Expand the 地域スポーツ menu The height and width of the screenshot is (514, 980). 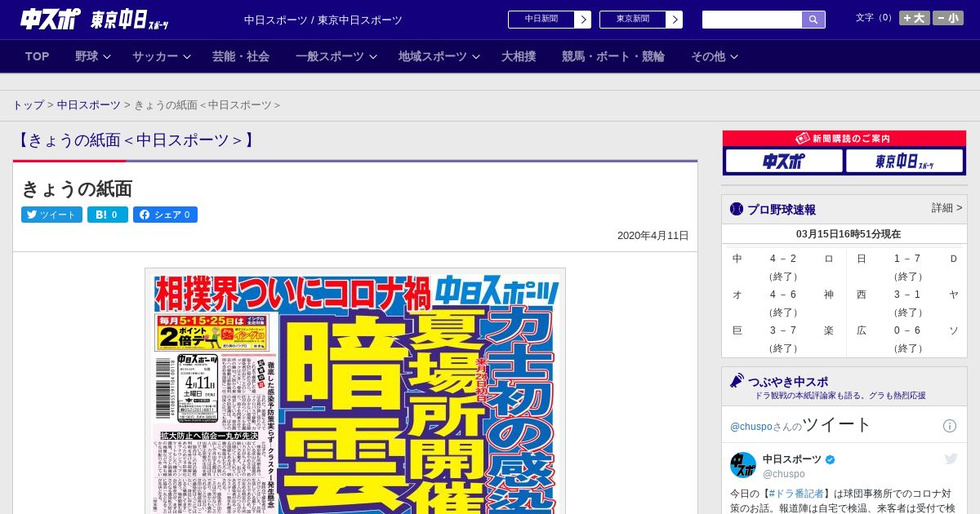[439, 56]
